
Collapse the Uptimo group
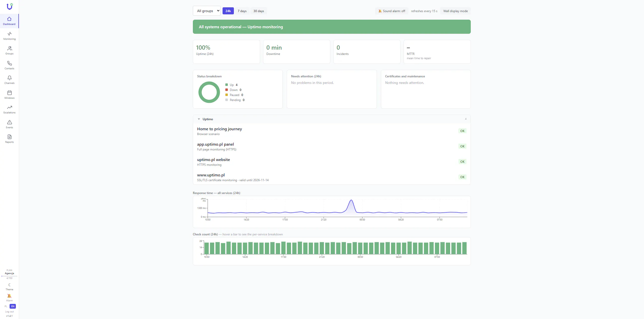coord(199,119)
